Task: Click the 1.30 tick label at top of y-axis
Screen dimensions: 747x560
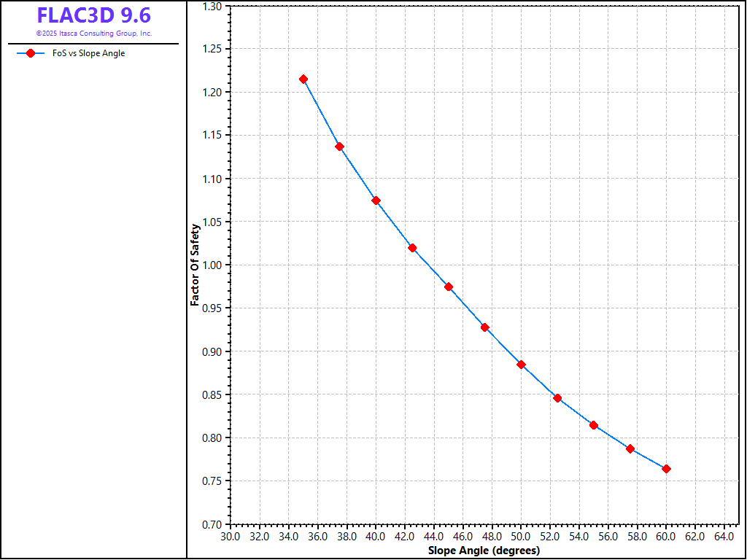Action: pos(212,6)
